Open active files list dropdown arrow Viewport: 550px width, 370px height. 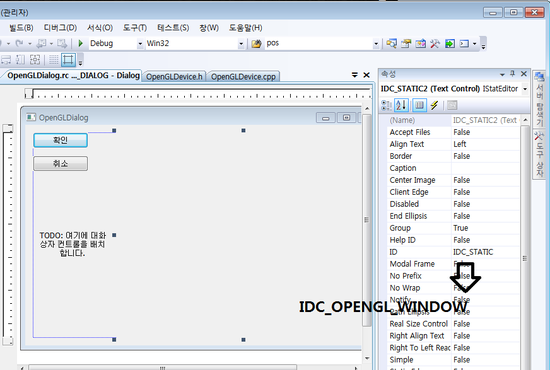[355, 75]
